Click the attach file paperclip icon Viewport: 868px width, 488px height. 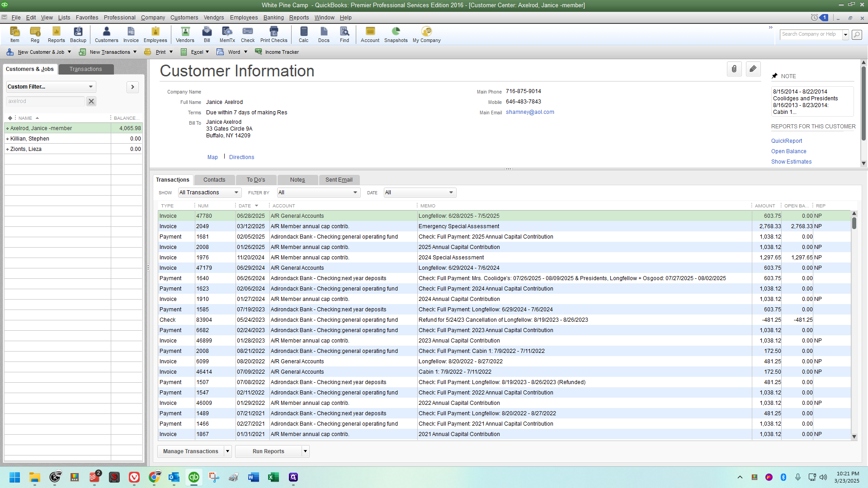click(734, 69)
